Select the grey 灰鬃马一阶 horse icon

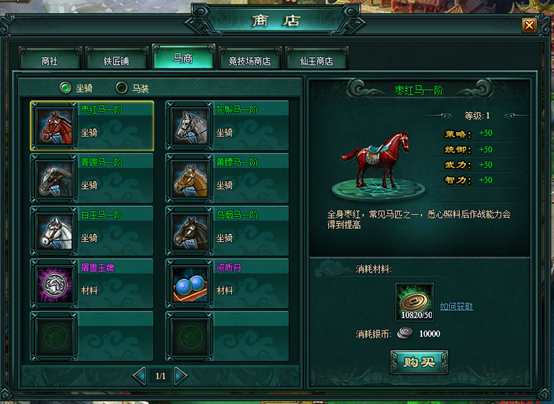[x=190, y=126]
